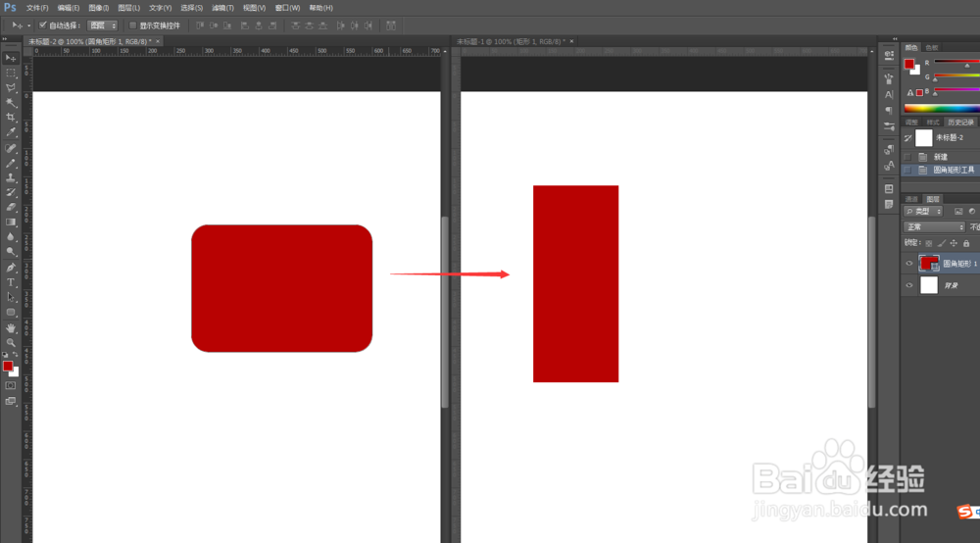Open the 编辑(E) menu
The image size is (980, 543).
pyautogui.click(x=69, y=8)
